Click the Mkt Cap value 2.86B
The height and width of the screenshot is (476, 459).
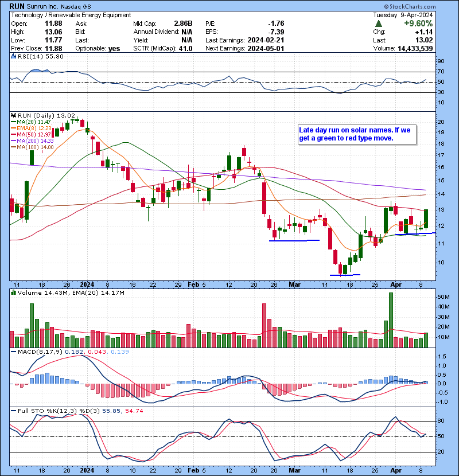tap(183, 24)
